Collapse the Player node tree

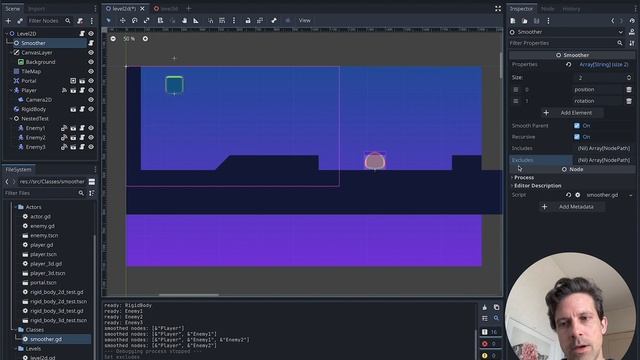(x=11, y=90)
